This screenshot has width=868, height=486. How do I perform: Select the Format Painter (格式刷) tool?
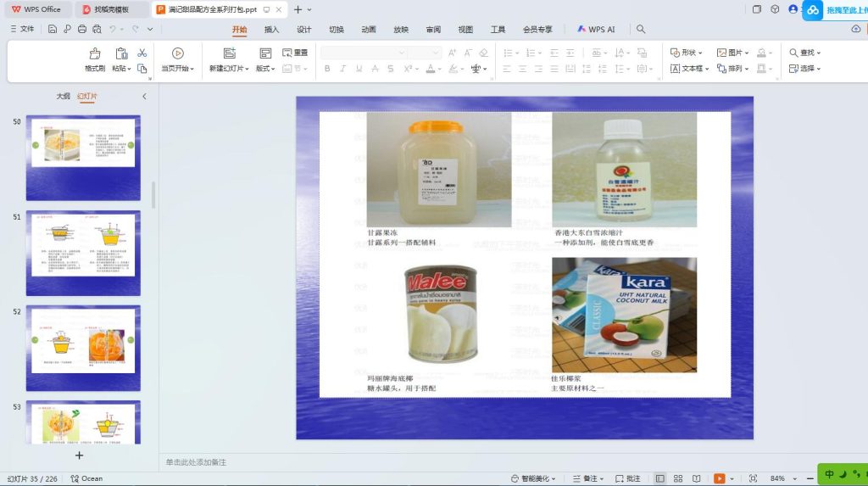click(x=95, y=60)
